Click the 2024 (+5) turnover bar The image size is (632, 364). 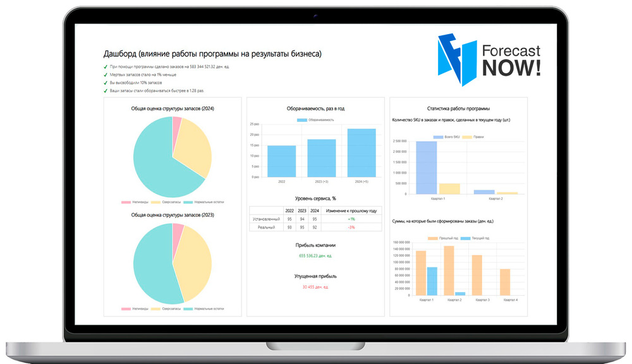(361, 152)
